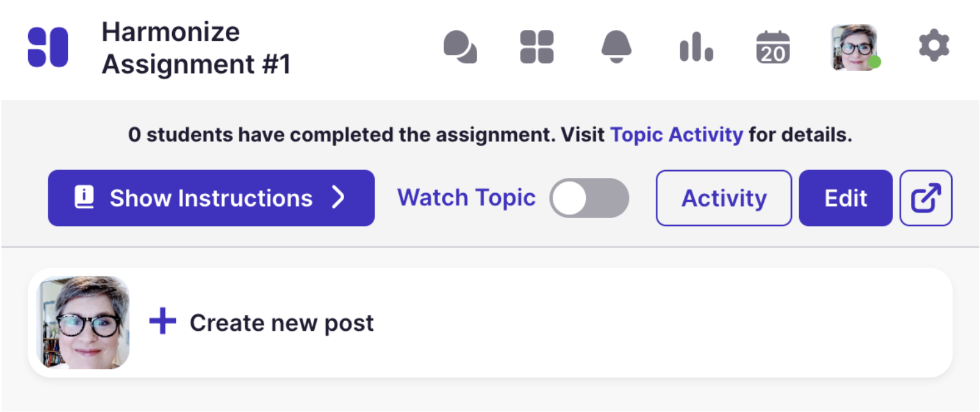Click the Activity button
Screen dimensions: 980x412
[x=723, y=198]
